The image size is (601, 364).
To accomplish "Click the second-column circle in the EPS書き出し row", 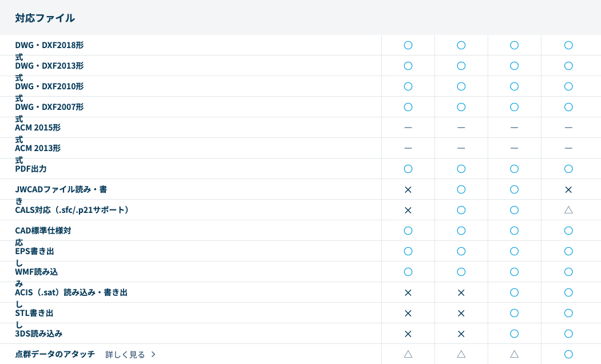I will pos(461,251).
